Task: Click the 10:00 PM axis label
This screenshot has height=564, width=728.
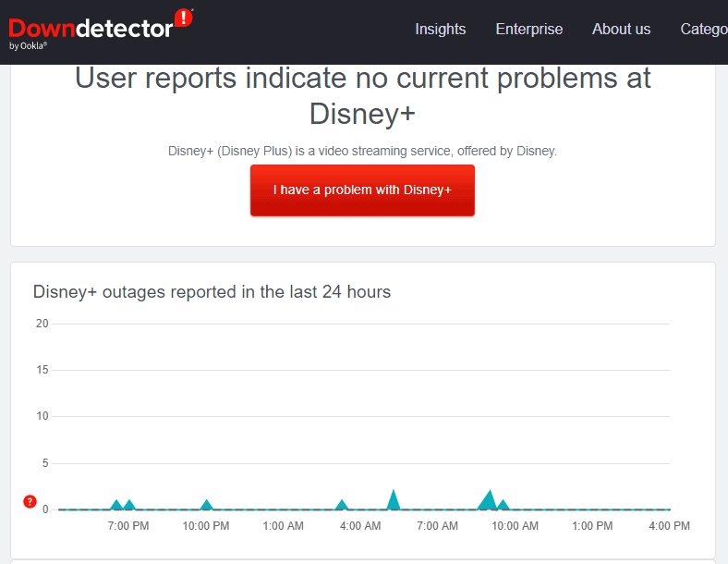Action: [206, 526]
